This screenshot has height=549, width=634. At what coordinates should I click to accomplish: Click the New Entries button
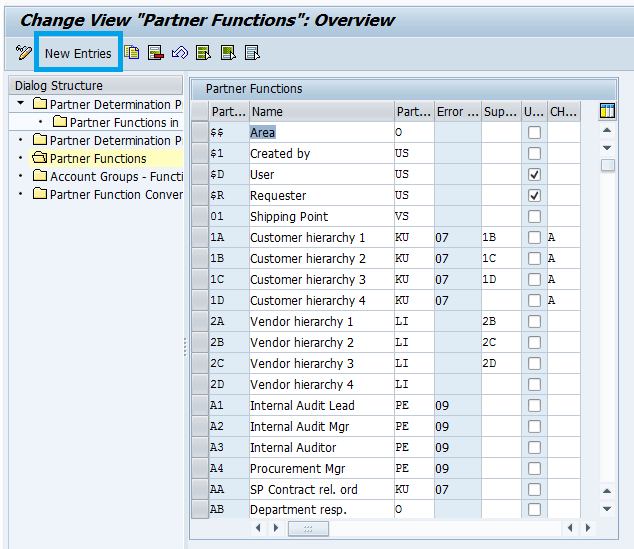[78, 53]
